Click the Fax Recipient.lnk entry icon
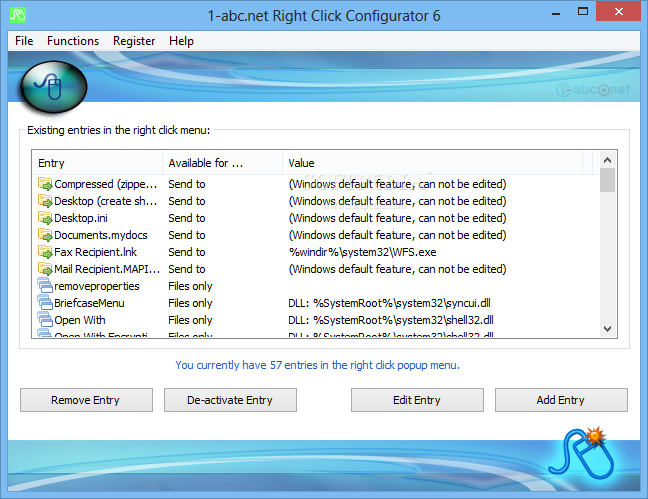 [x=45, y=251]
